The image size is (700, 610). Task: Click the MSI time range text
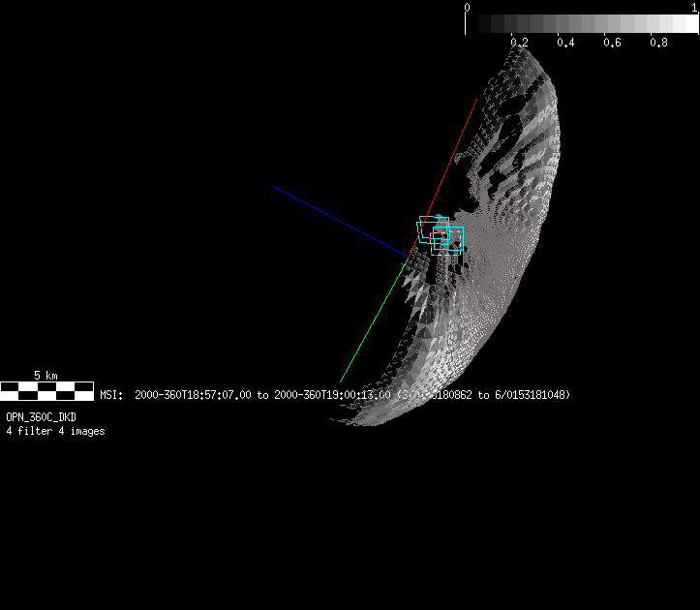(334, 395)
